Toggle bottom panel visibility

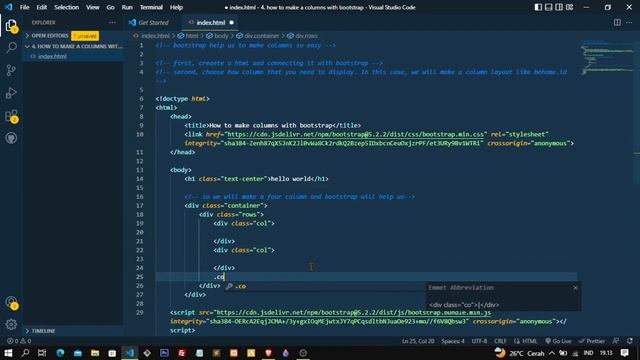549,7
